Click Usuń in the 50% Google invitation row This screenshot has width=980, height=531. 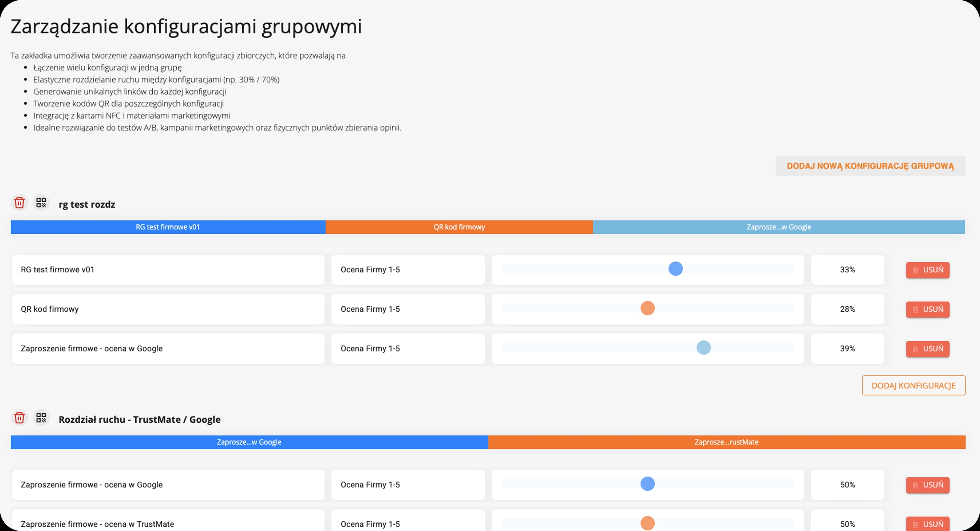point(927,485)
